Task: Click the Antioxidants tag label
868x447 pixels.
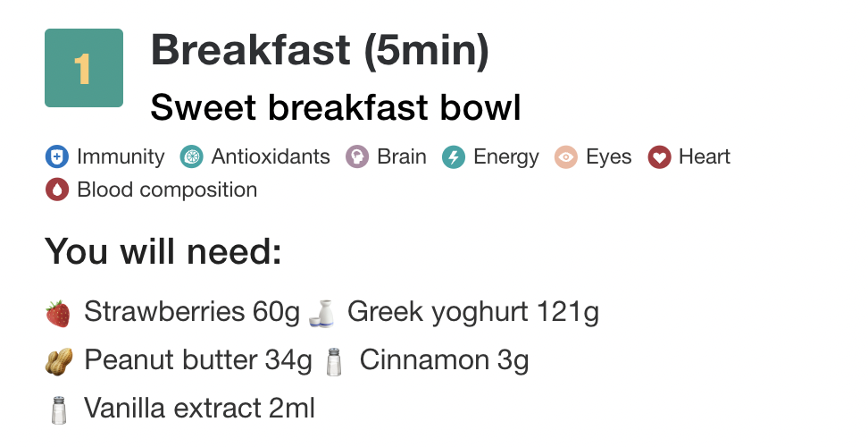Action: [270, 157]
